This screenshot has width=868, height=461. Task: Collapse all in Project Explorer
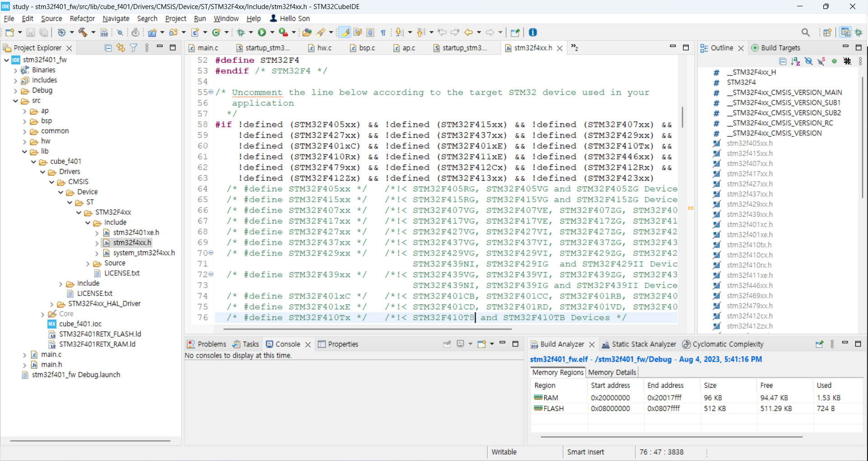pos(108,47)
